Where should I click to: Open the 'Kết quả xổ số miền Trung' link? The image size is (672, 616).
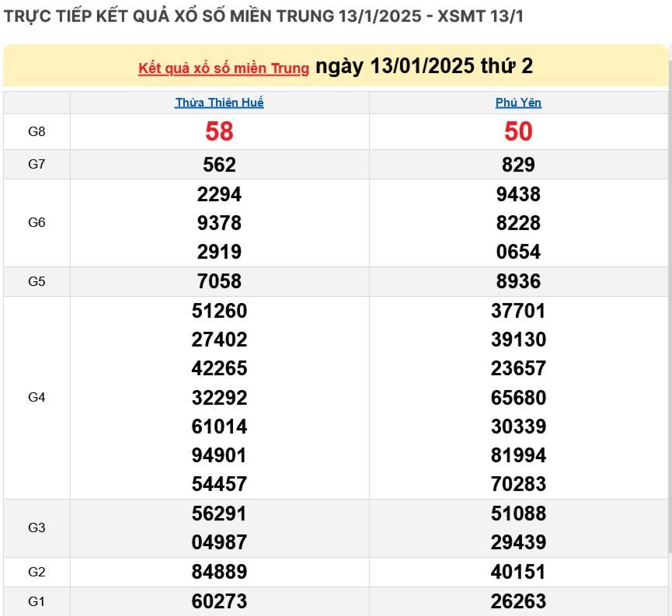coord(224,68)
